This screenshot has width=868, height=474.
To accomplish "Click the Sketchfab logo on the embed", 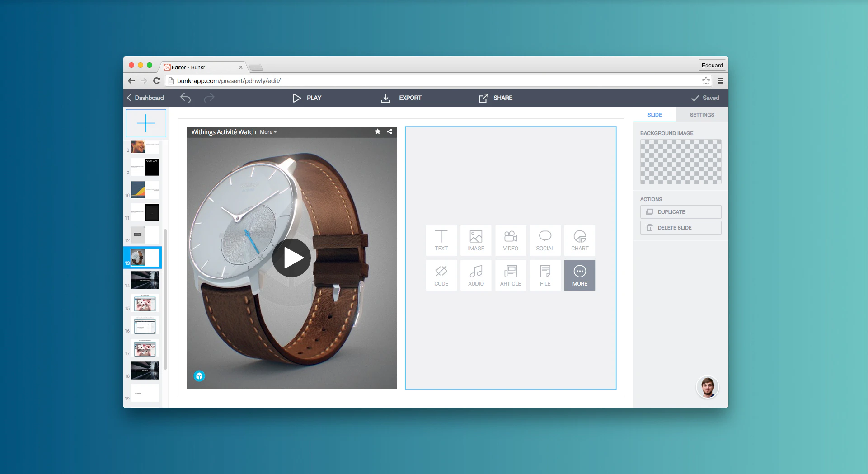I will click(x=199, y=376).
